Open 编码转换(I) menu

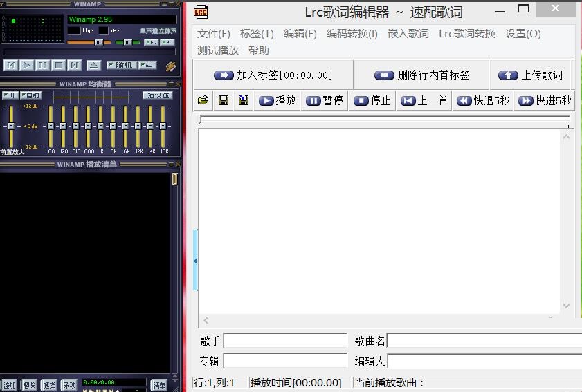[352, 34]
